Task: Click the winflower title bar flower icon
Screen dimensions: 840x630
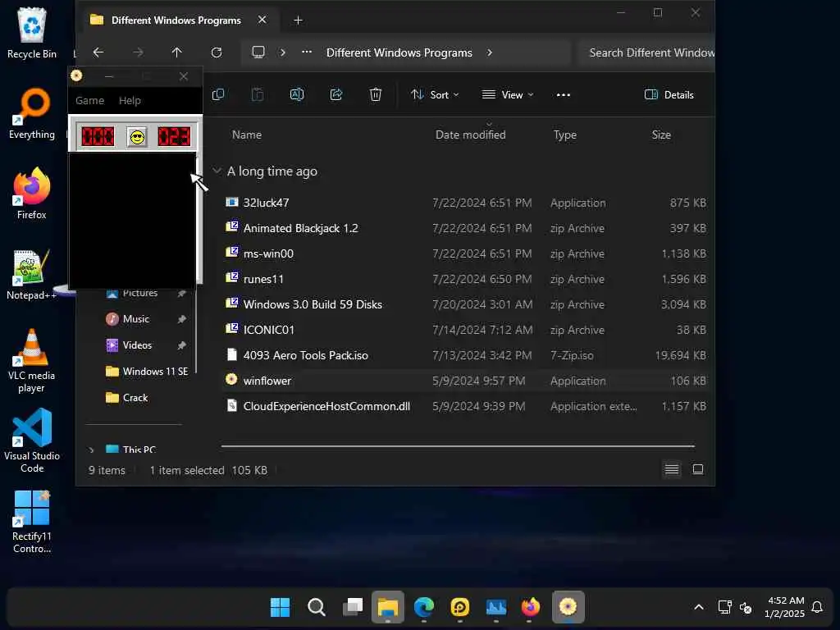Action: (x=76, y=75)
